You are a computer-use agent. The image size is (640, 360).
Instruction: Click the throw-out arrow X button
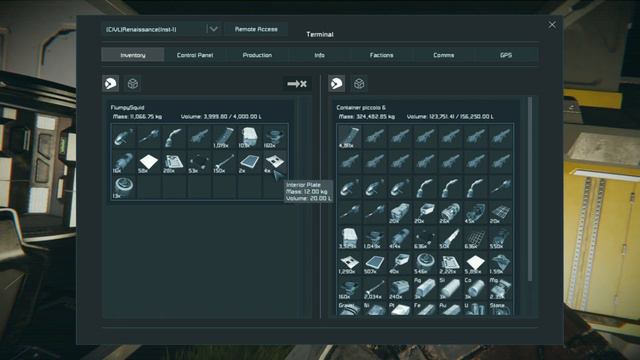coord(297,84)
